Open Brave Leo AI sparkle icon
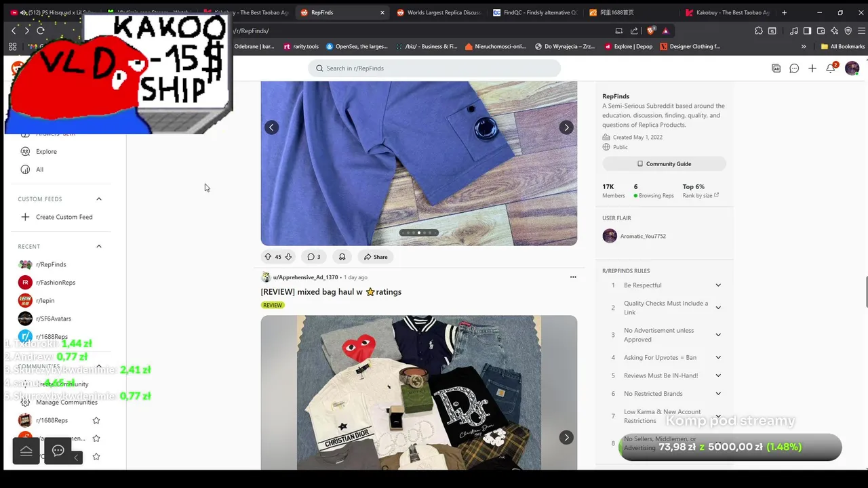The image size is (868, 488). (834, 30)
